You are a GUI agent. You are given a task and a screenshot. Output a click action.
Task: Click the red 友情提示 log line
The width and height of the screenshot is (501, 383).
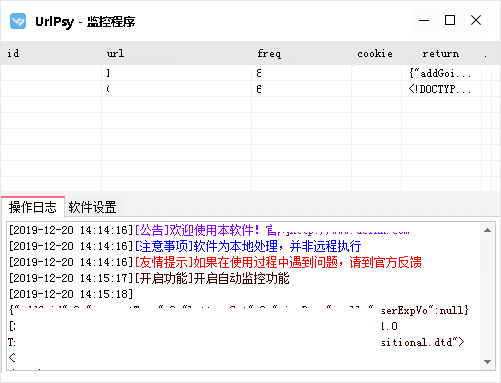pyautogui.click(x=215, y=262)
